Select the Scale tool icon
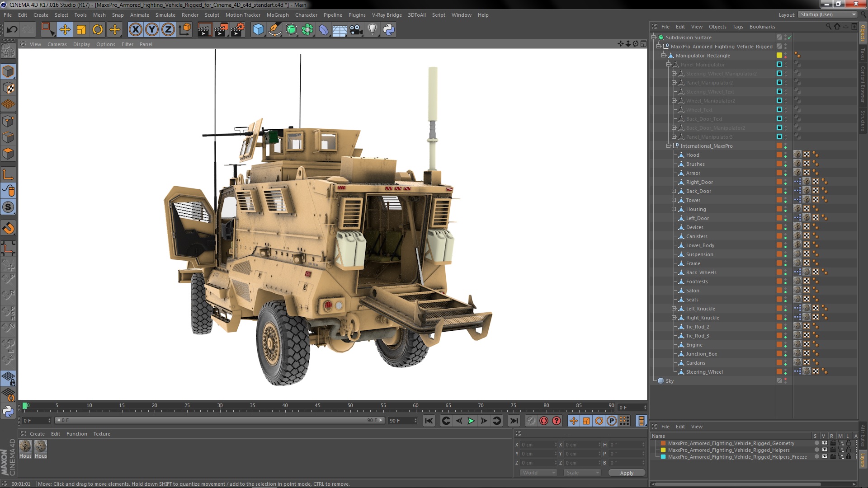 81,30
